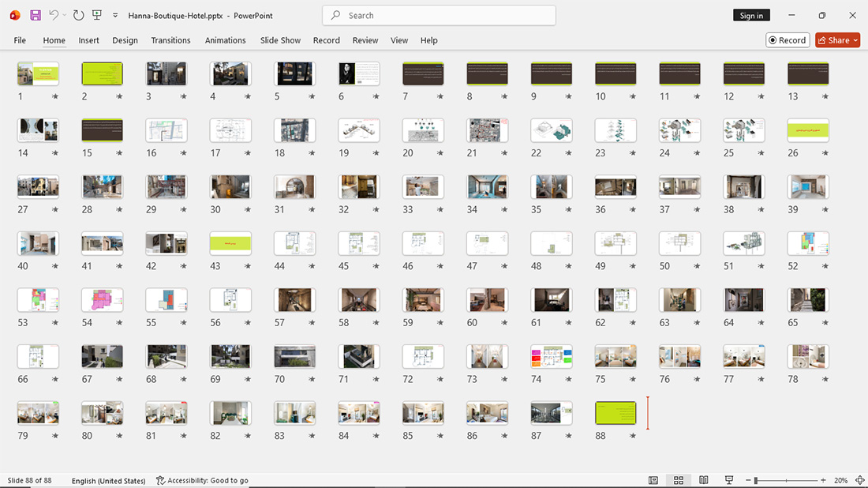
Task: Expand the Undo history dropdown arrow
Action: pos(64,16)
